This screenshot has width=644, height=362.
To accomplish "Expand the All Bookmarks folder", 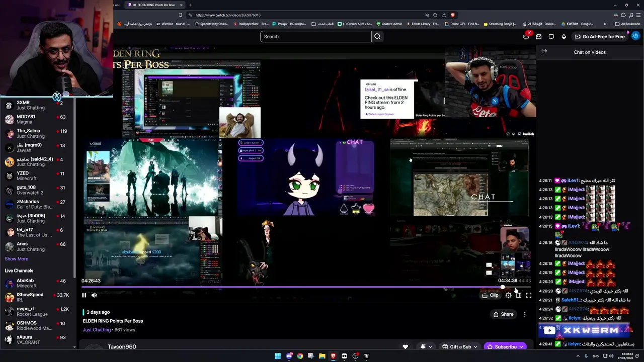I will pos(628,24).
